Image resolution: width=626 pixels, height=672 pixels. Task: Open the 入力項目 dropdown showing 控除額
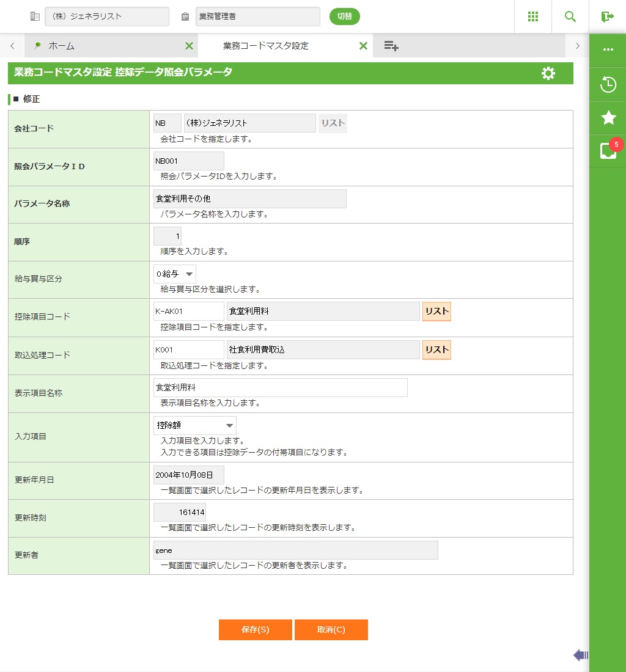point(194,425)
